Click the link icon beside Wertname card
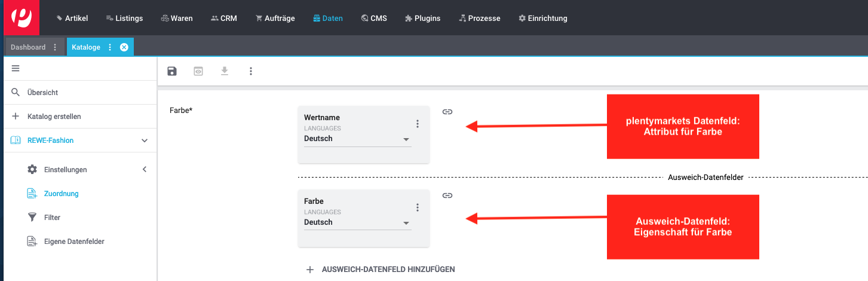Screen dimensions: 868x281 pyautogui.click(x=447, y=112)
